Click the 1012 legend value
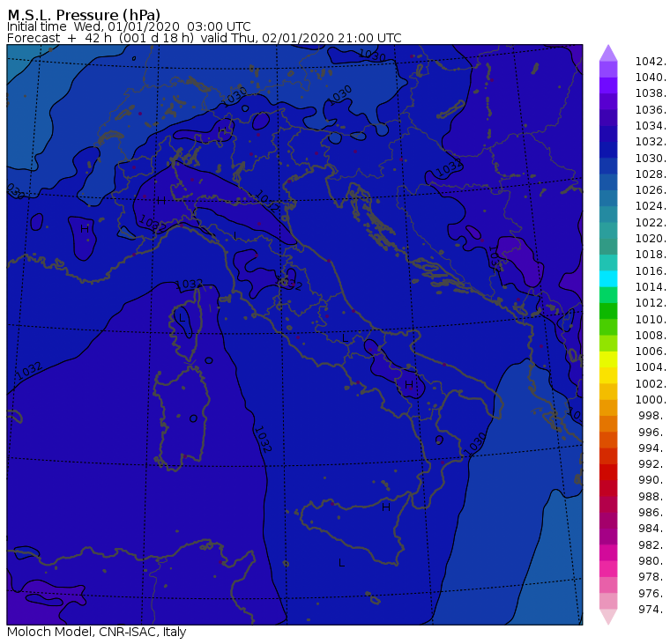670x644 pixels. pyautogui.click(x=651, y=303)
